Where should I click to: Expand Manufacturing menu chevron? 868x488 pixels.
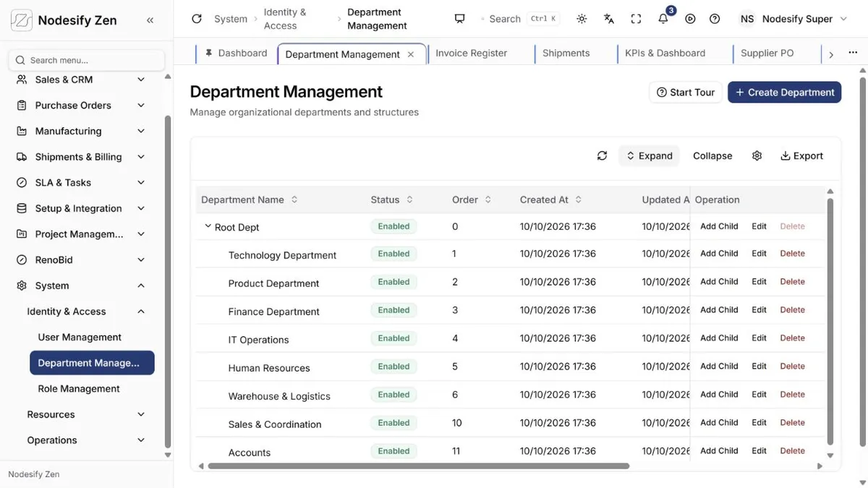click(x=141, y=131)
